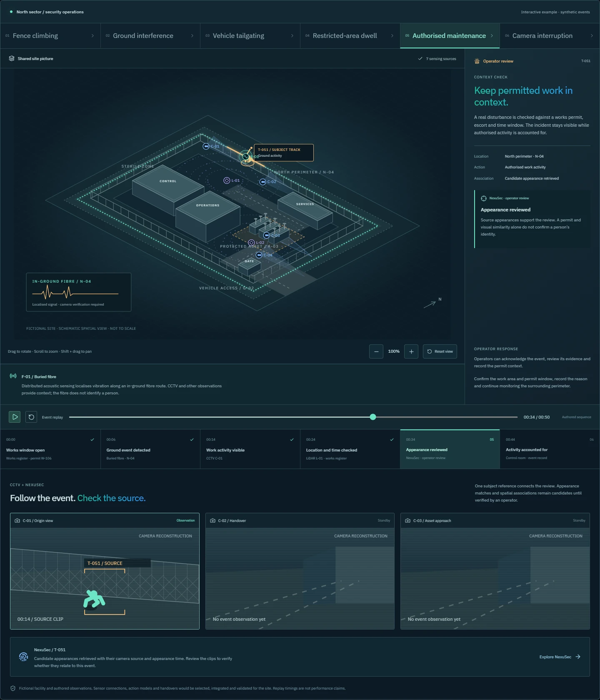
Task: Click the event replay timeline slider handle
Action: coord(373,417)
